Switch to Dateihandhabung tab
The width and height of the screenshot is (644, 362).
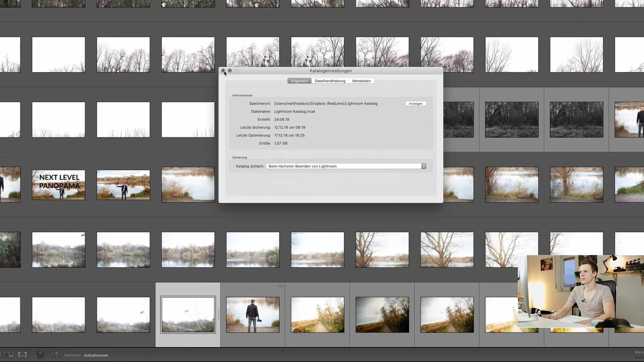tap(330, 81)
